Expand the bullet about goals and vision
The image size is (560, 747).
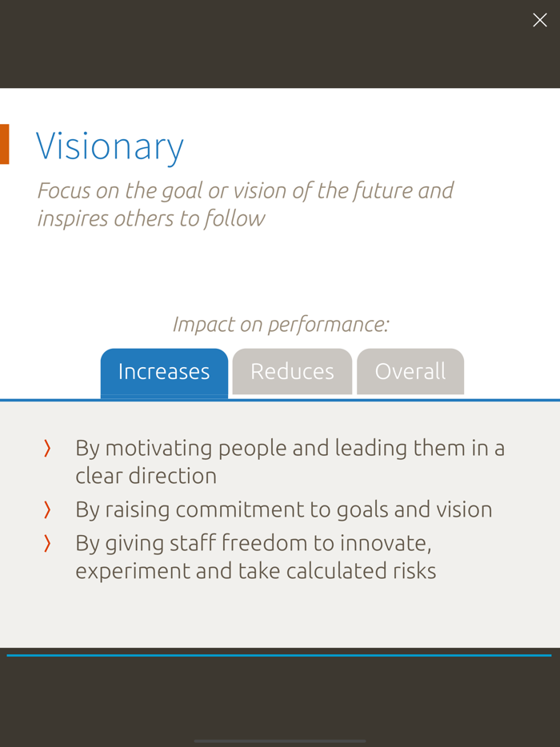pyautogui.click(x=283, y=509)
